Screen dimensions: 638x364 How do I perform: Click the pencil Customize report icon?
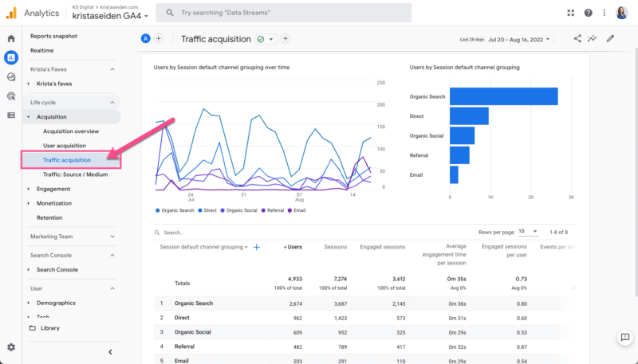tap(610, 38)
